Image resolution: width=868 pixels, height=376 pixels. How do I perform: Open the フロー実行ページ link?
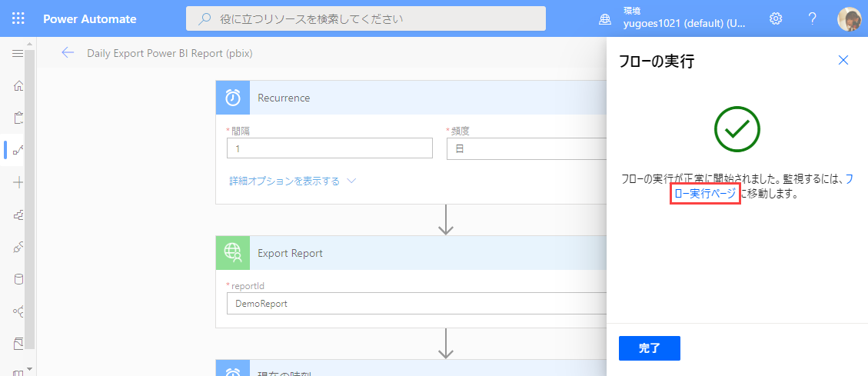coord(705,194)
